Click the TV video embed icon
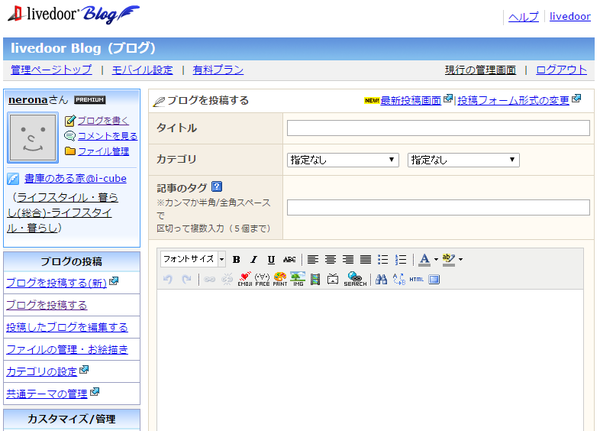 click(333, 279)
